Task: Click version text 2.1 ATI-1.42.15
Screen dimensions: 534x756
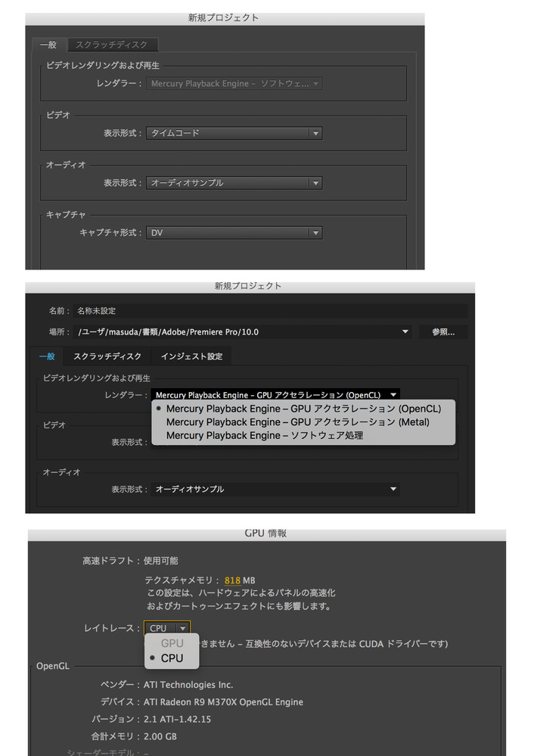Action: 177,720
